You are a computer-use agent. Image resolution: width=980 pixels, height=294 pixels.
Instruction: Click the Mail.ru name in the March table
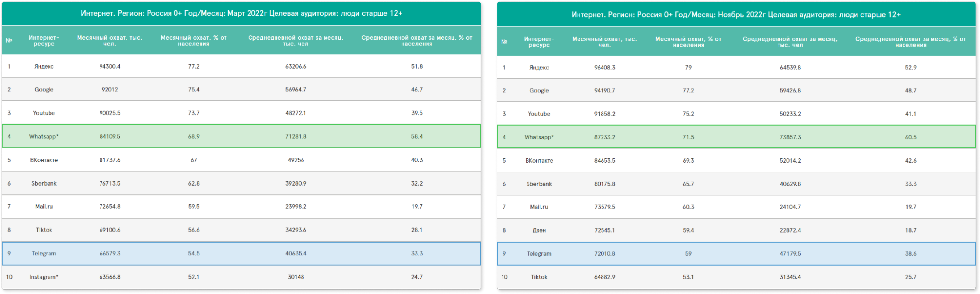(44, 206)
